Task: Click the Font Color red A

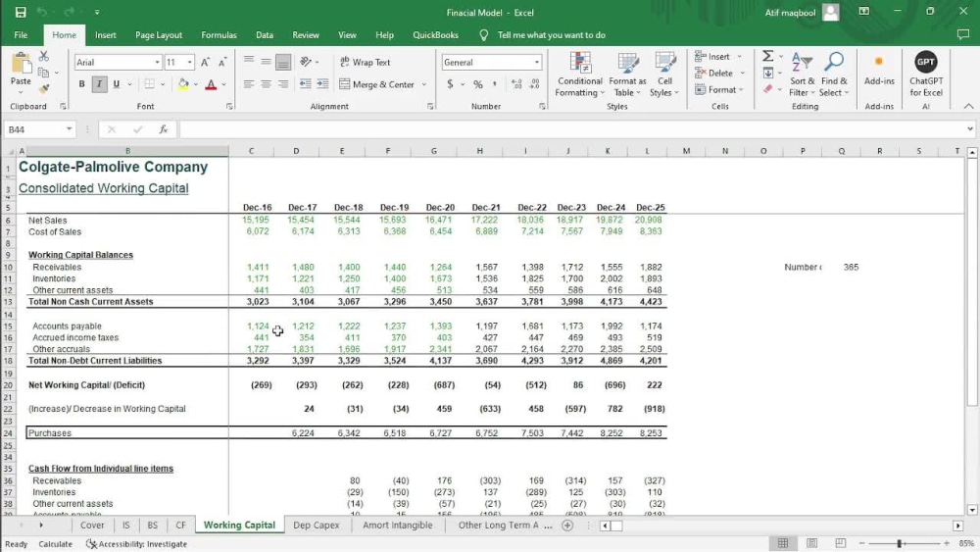Action: 211,84
